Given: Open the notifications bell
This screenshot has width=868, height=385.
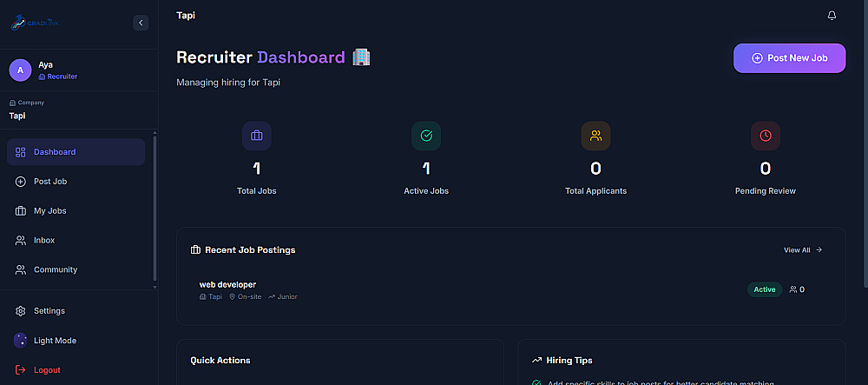Looking at the screenshot, I should click(832, 16).
